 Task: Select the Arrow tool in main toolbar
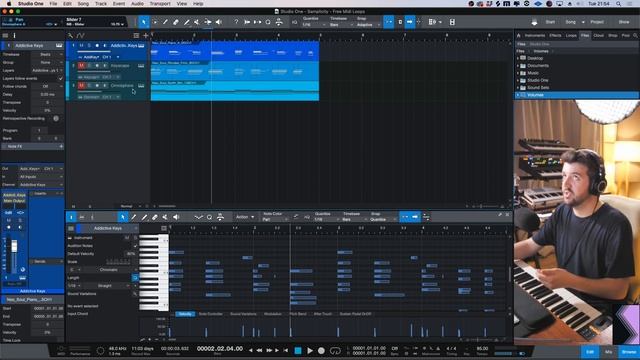click(144, 22)
